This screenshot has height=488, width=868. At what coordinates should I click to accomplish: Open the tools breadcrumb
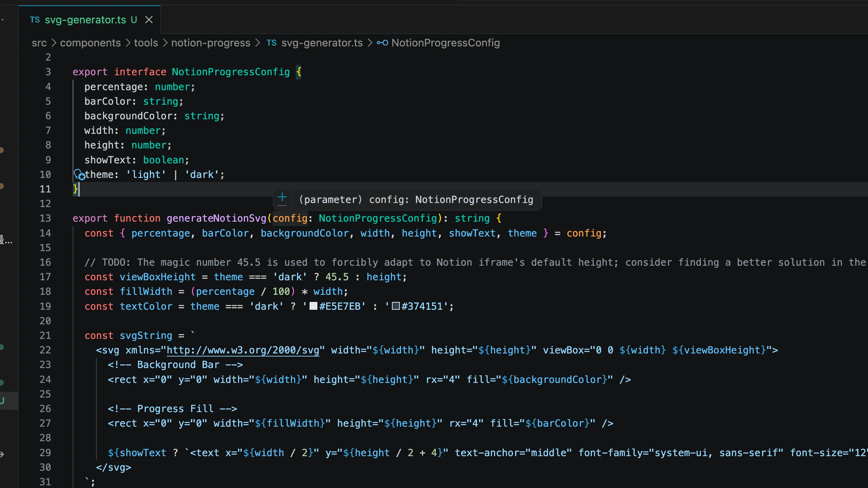(146, 43)
